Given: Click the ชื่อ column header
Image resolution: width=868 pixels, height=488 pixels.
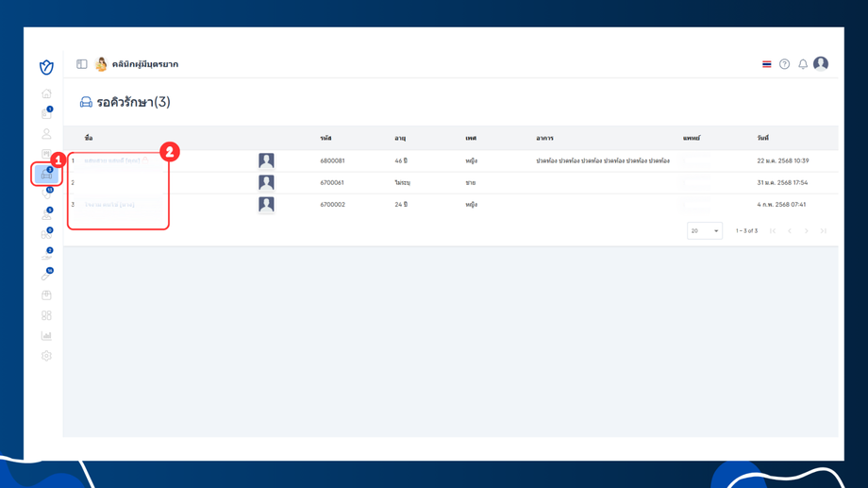Looking at the screenshot, I should [x=89, y=138].
